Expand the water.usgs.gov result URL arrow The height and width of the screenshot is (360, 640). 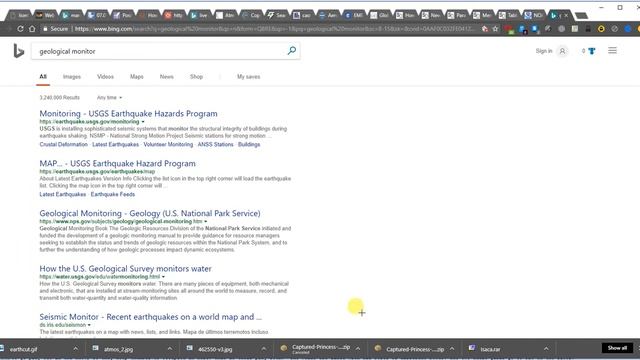[163, 277]
